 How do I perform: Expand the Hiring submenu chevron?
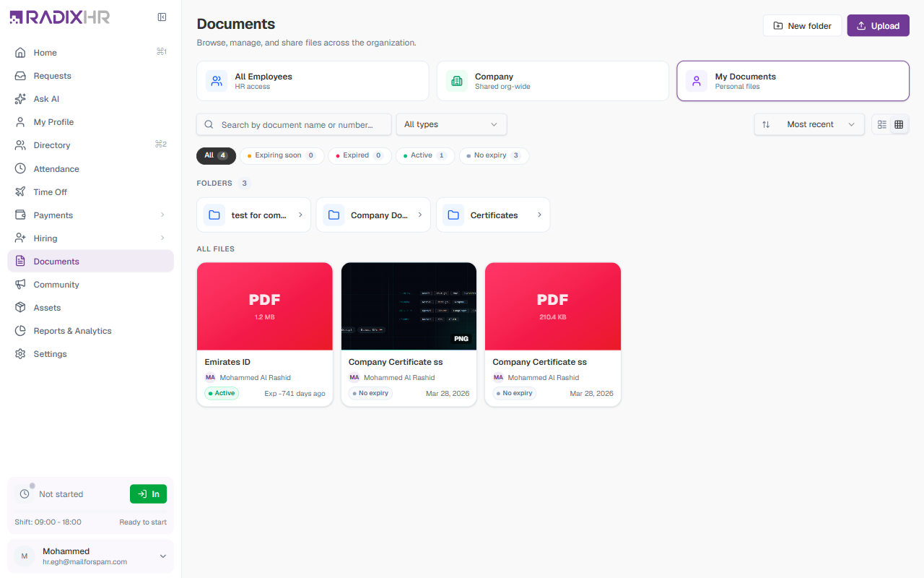pos(162,238)
